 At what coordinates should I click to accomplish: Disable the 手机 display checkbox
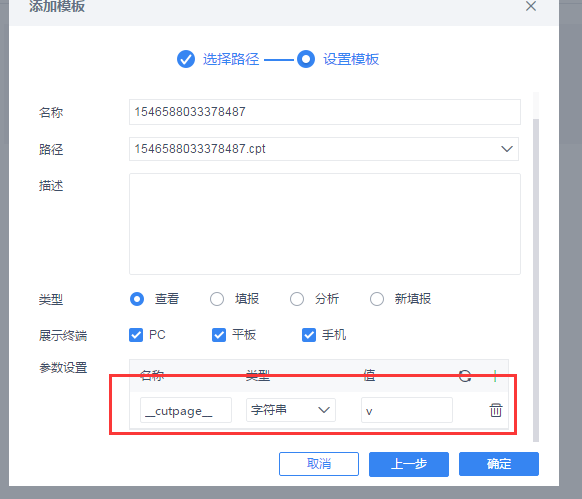(309, 335)
